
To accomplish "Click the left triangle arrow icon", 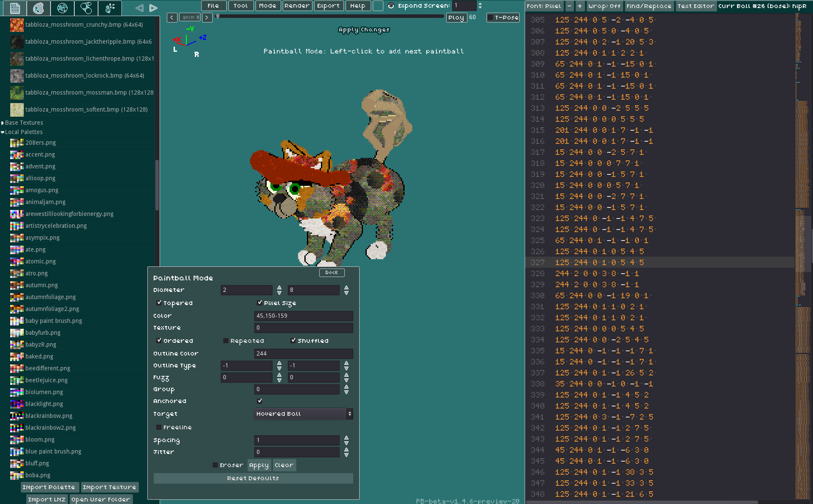I will click(139, 8).
